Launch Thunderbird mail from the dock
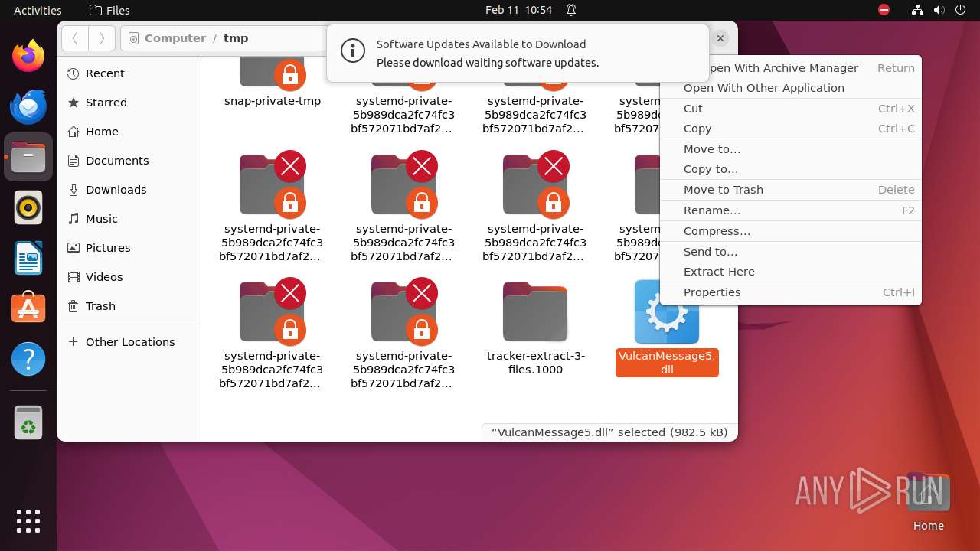 point(28,106)
